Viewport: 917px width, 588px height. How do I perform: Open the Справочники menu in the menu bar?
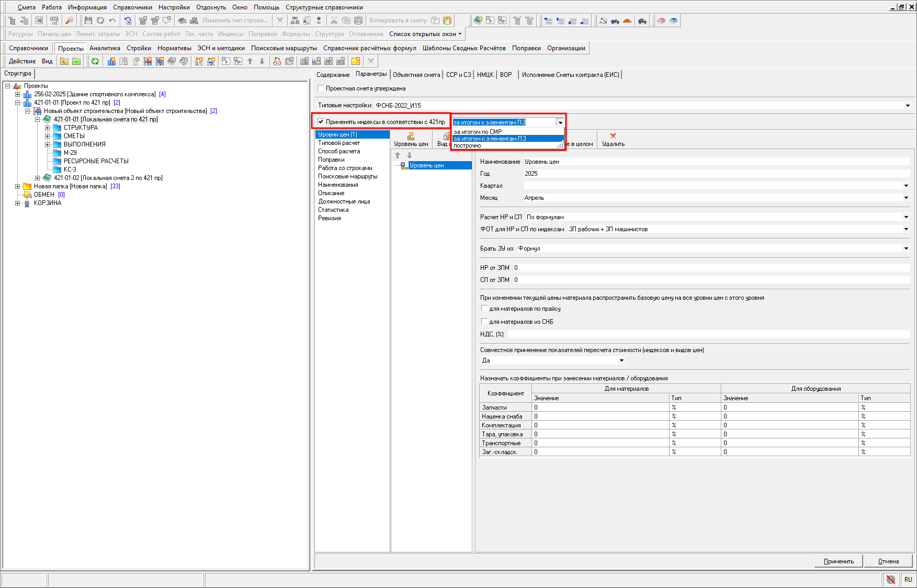pos(132,7)
